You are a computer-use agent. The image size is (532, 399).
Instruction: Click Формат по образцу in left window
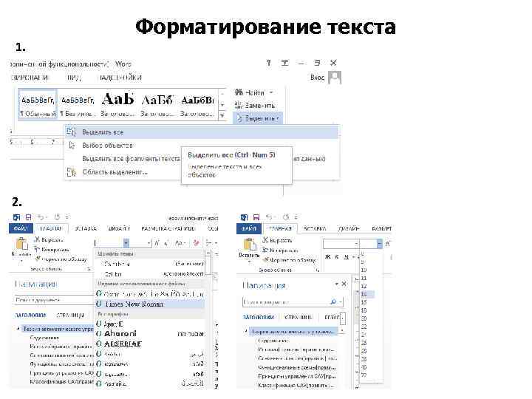tap(61, 259)
